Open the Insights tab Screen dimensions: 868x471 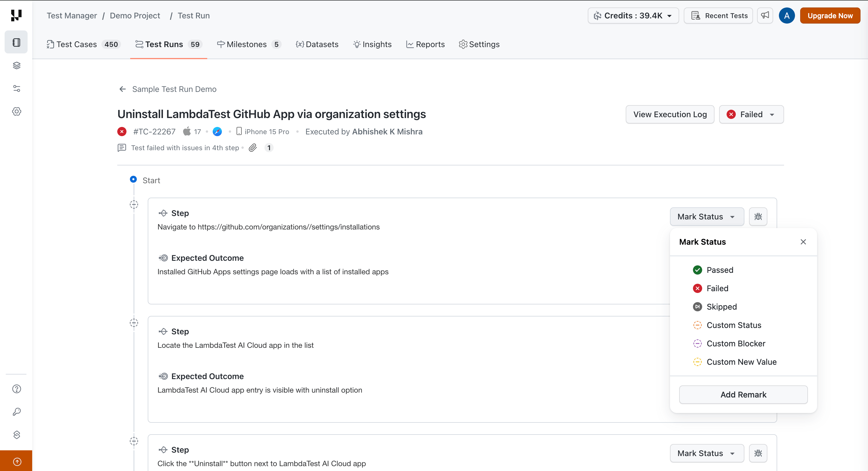[372, 45]
